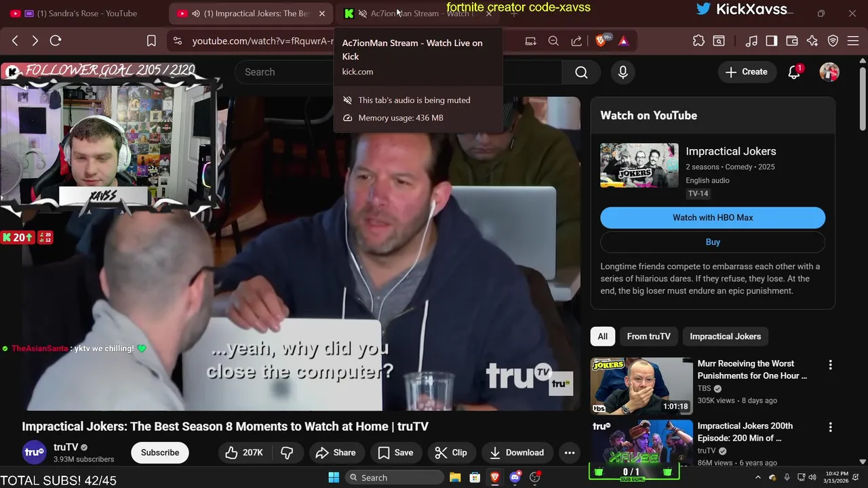This screenshot has width=868, height=488.
Task: Show hidden system tray icons
Action: [757, 478]
